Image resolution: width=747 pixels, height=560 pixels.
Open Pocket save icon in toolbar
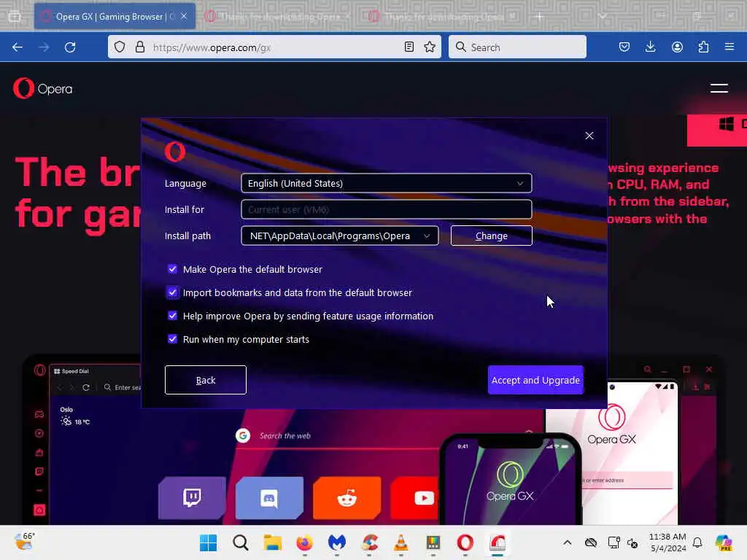pos(624,47)
